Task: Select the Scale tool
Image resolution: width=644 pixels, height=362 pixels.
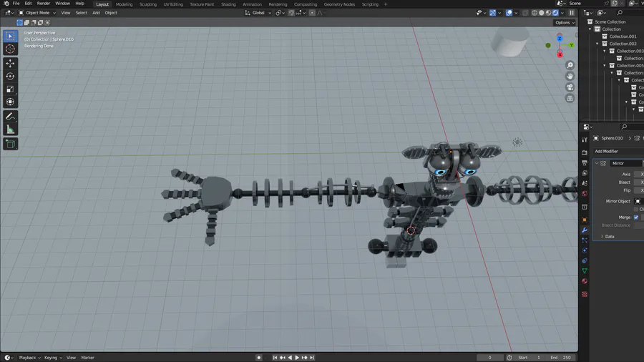Action: (10, 89)
